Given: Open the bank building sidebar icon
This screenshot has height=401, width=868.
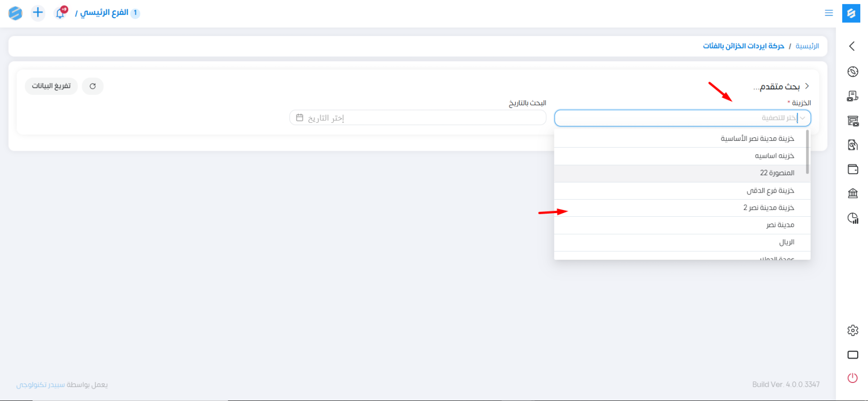Looking at the screenshot, I should click(853, 194).
